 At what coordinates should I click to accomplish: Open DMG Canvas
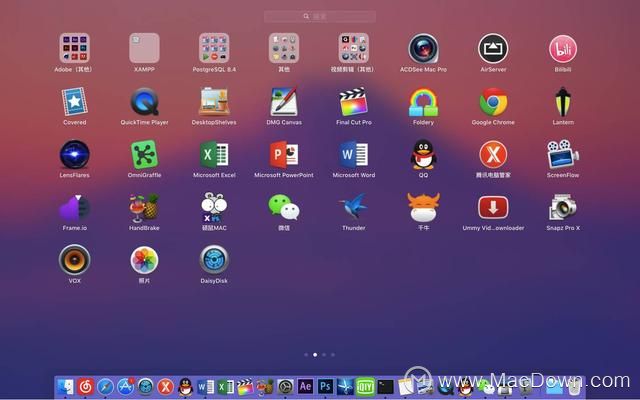(x=284, y=101)
